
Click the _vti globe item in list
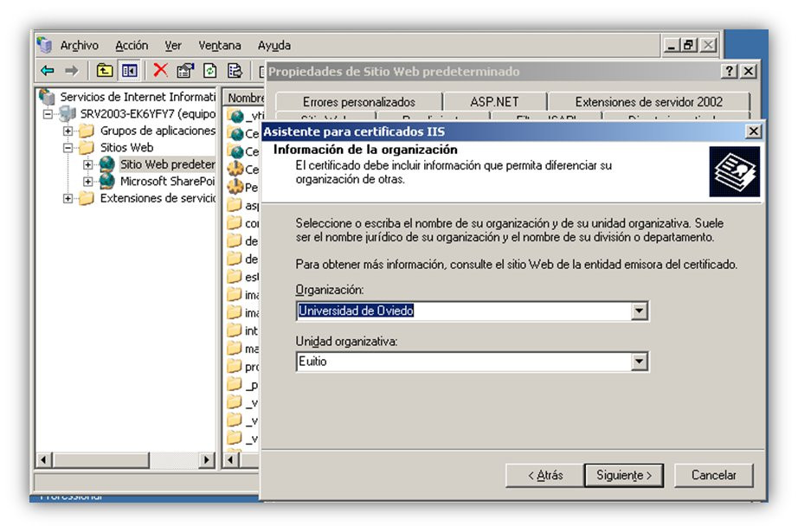236,116
